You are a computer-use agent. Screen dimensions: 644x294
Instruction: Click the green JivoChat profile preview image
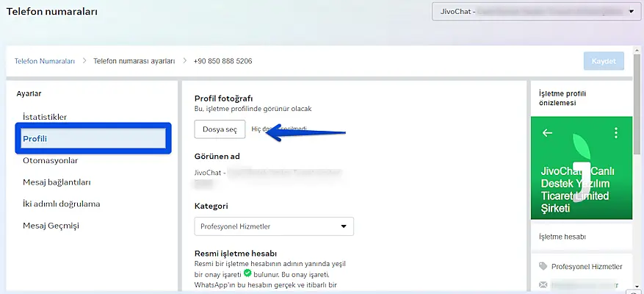[581, 168]
